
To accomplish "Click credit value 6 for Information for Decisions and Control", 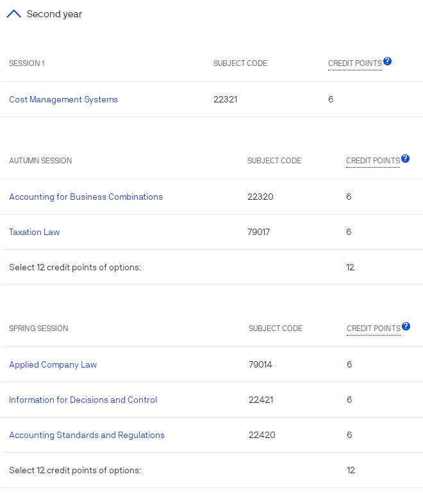I will click(349, 400).
